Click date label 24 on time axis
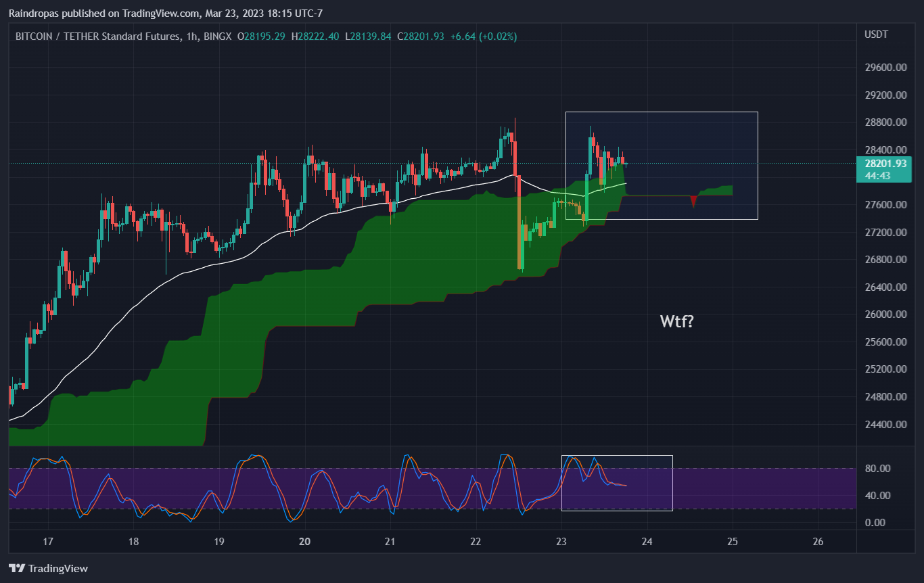This screenshot has width=924, height=583. (x=647, y=542)
